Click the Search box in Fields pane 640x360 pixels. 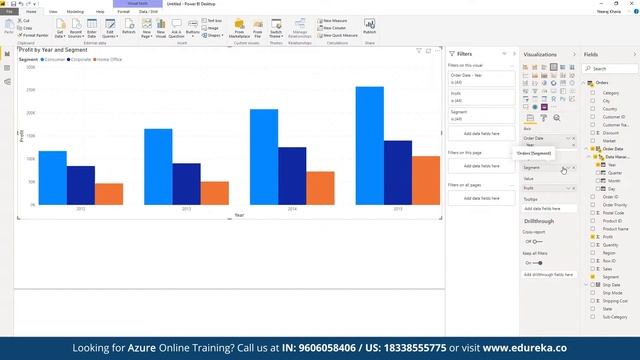610,69
